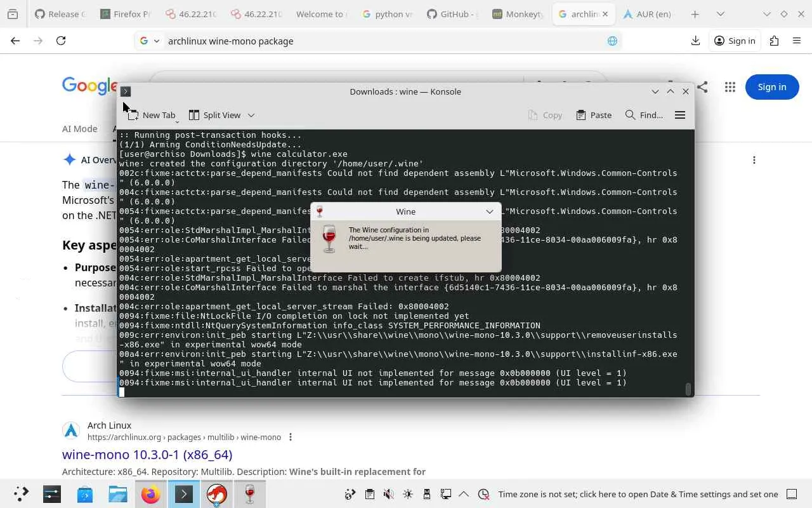Expand the Split View dropdown arrow
The image size is (812, 508).
click(251, 115)
